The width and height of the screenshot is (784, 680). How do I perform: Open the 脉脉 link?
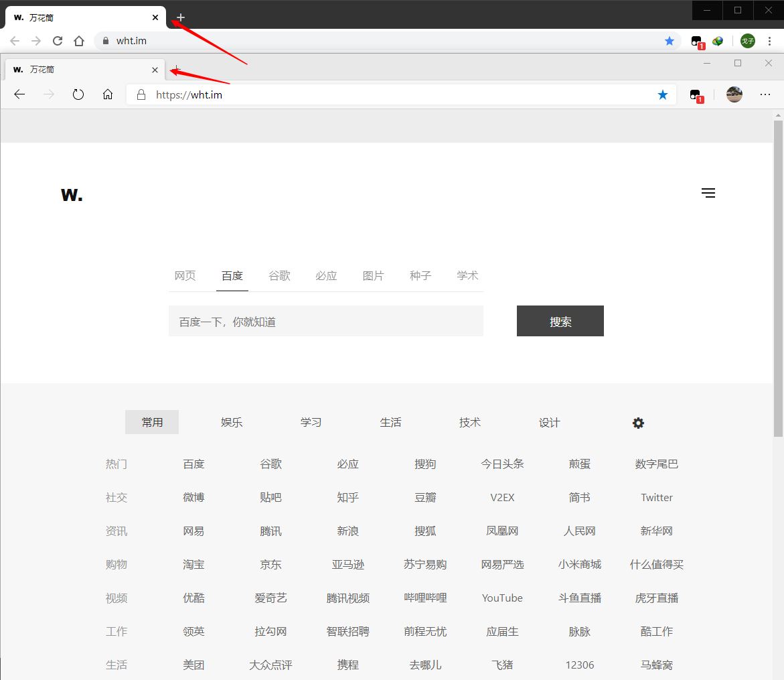(580, 632)
